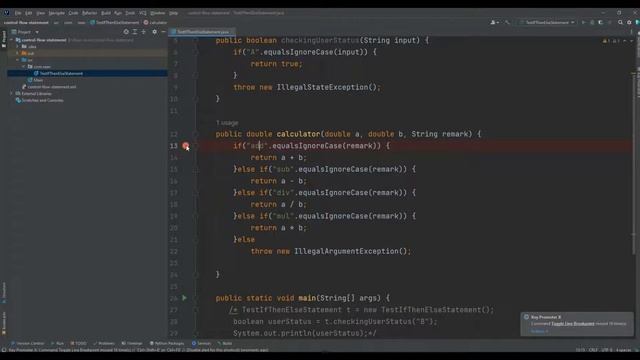Hide the Project tool window
Viewport: 640px width, 360px height.
163,32
